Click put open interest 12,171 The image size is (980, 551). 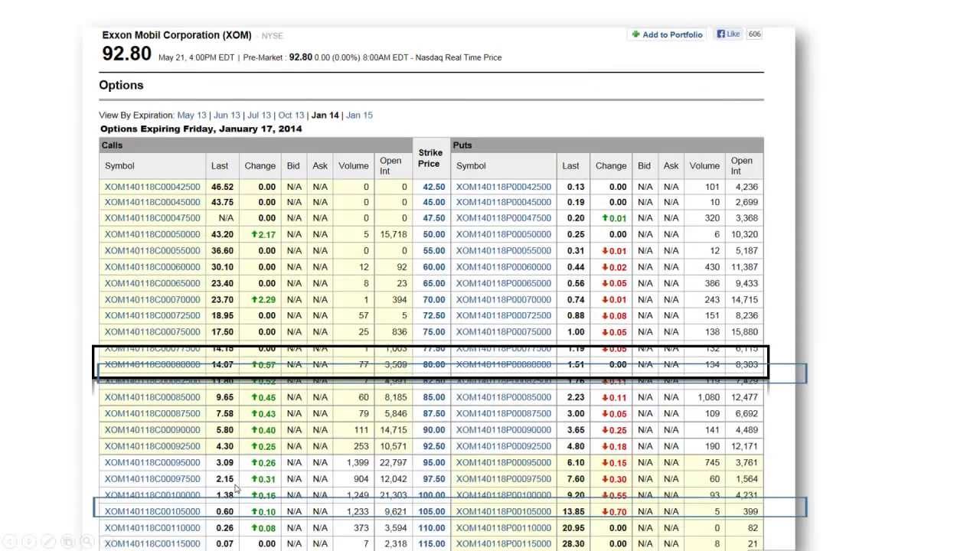(x=744, y=446)
